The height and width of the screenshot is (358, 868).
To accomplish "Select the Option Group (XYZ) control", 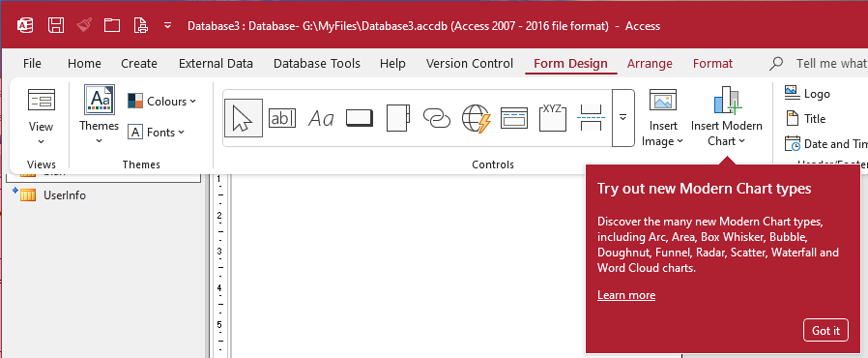I will [x=553, y=117].
